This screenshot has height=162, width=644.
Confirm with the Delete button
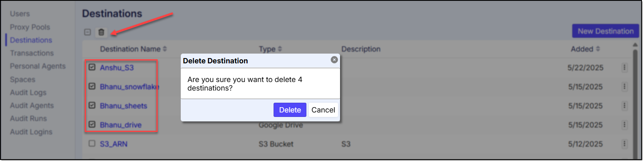(290, 110)
